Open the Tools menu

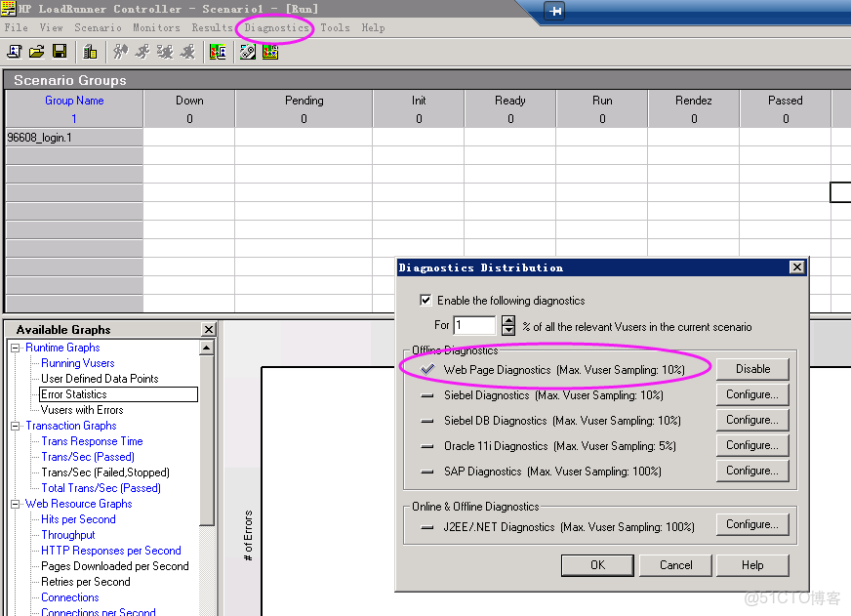point(335,27)
